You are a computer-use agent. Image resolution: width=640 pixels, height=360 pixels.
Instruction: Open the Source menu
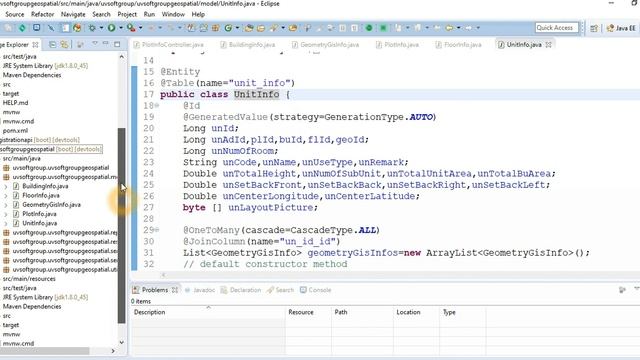point(15,14)
